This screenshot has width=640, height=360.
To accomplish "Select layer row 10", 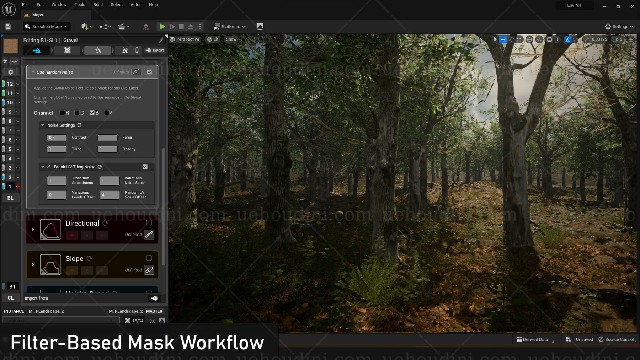I will point(10,102).
